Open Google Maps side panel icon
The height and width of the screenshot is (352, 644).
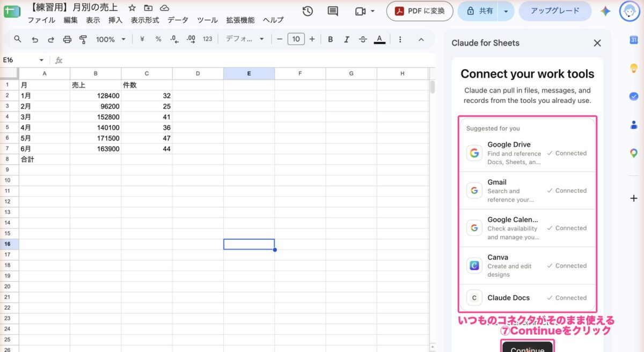[x=634, y=153]
